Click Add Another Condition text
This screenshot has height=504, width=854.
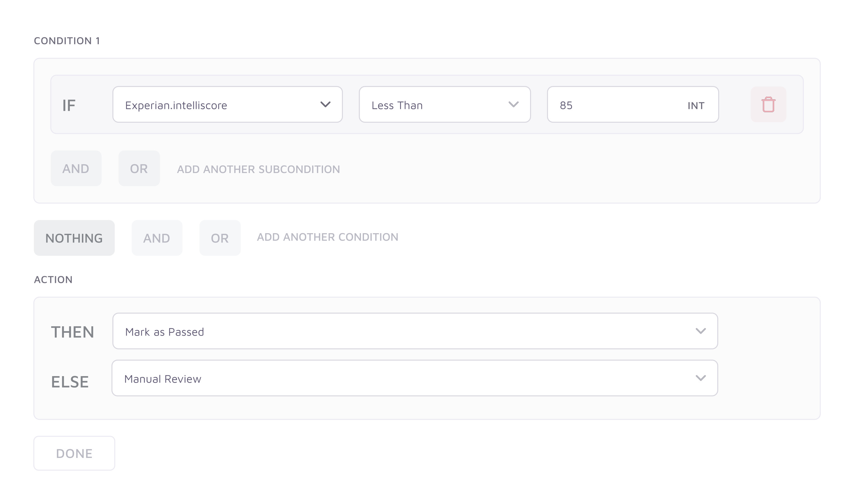(x=327, y=237)
